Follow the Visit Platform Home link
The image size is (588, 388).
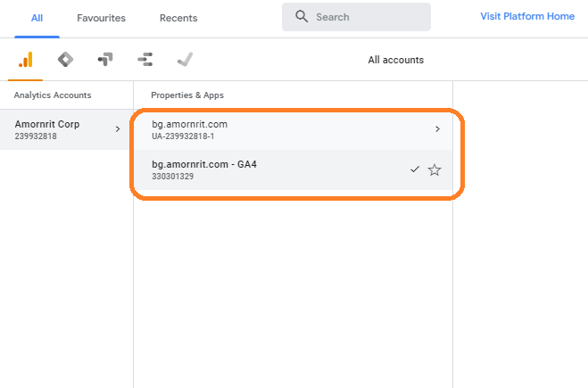coord(526,16)
